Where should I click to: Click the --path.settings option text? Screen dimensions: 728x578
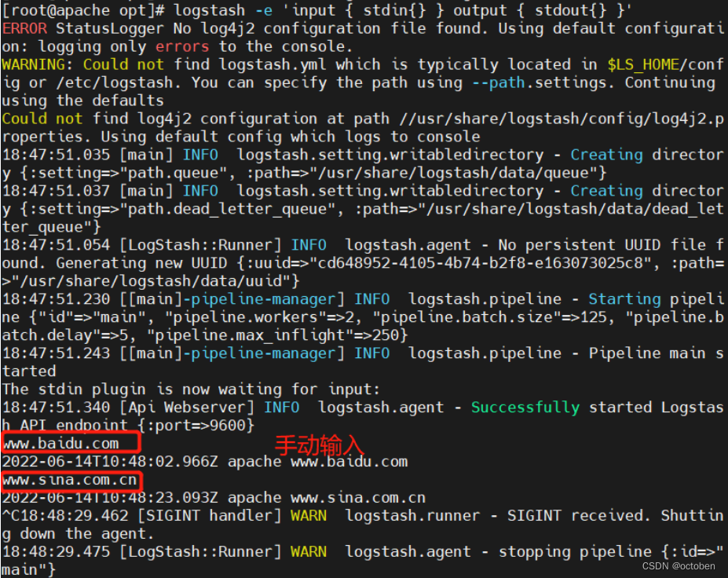click(x=539, y=82)
